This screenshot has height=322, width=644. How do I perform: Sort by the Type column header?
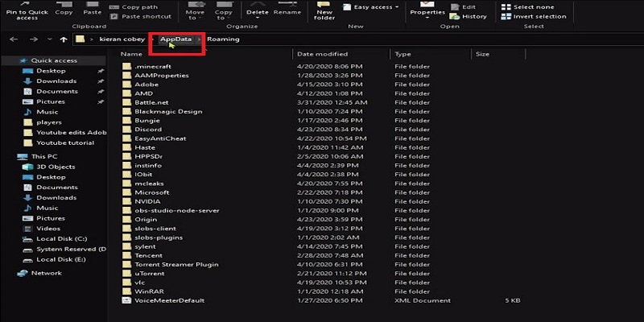[x=402, y=54]
